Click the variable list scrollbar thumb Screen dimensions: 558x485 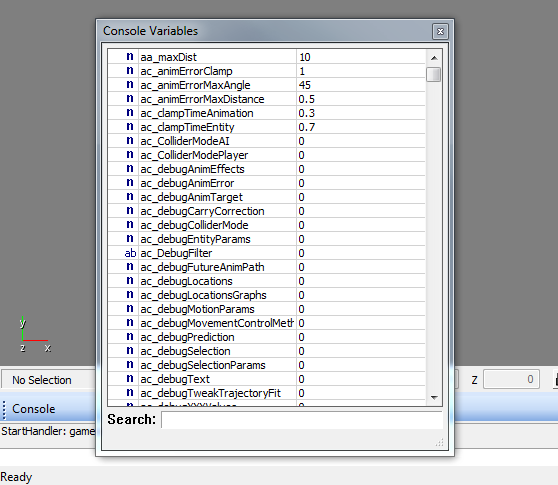(433, 74)
